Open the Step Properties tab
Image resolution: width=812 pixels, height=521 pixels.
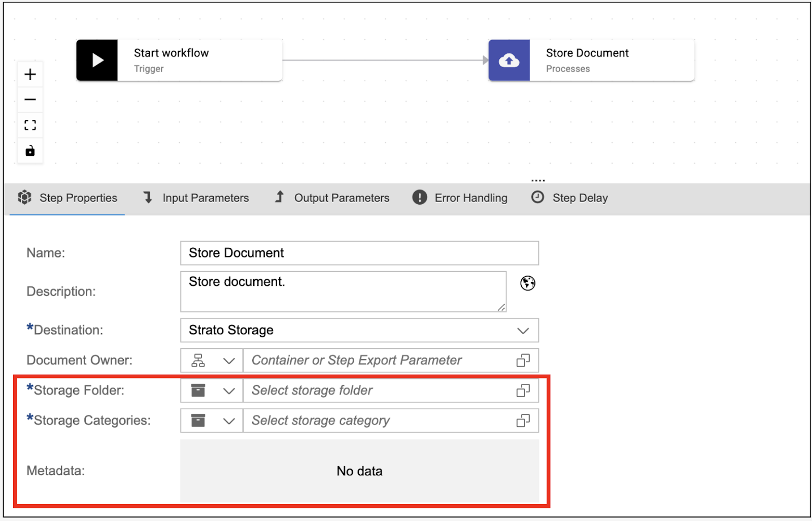pos(67,198)
